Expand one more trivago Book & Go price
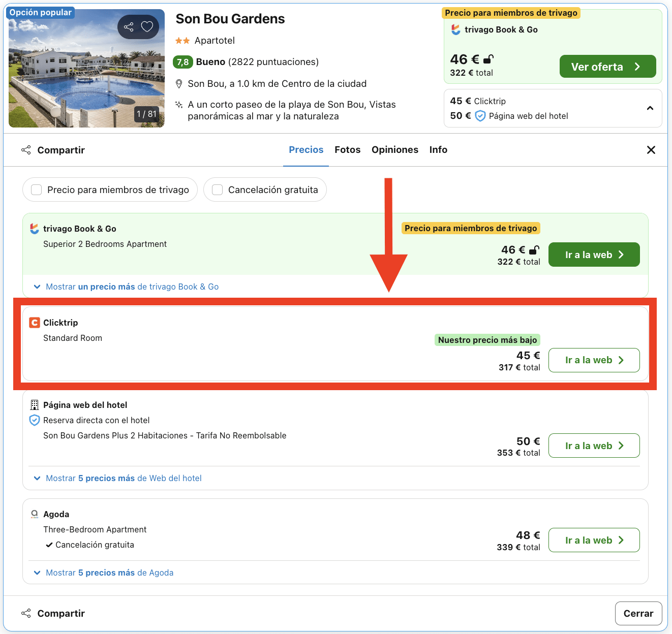Viewport: 672px width, 634px height. pos(126,287)
